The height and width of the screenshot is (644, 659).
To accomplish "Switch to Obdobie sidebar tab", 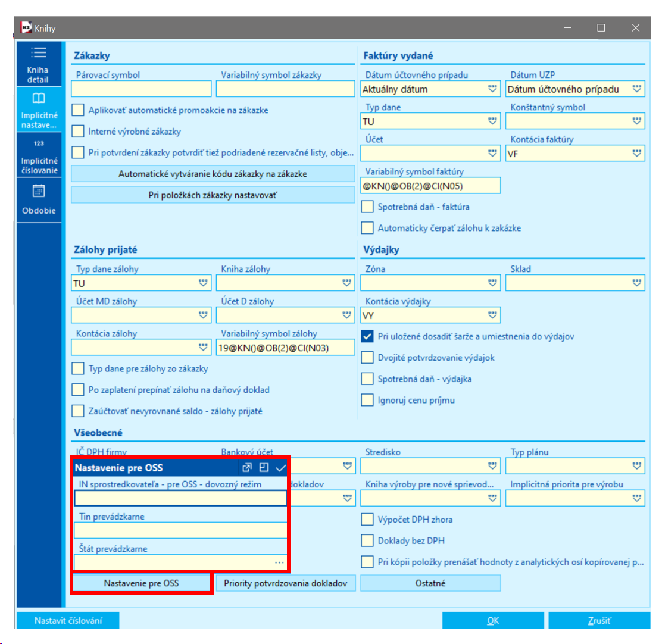I will [x=39, y=200].
